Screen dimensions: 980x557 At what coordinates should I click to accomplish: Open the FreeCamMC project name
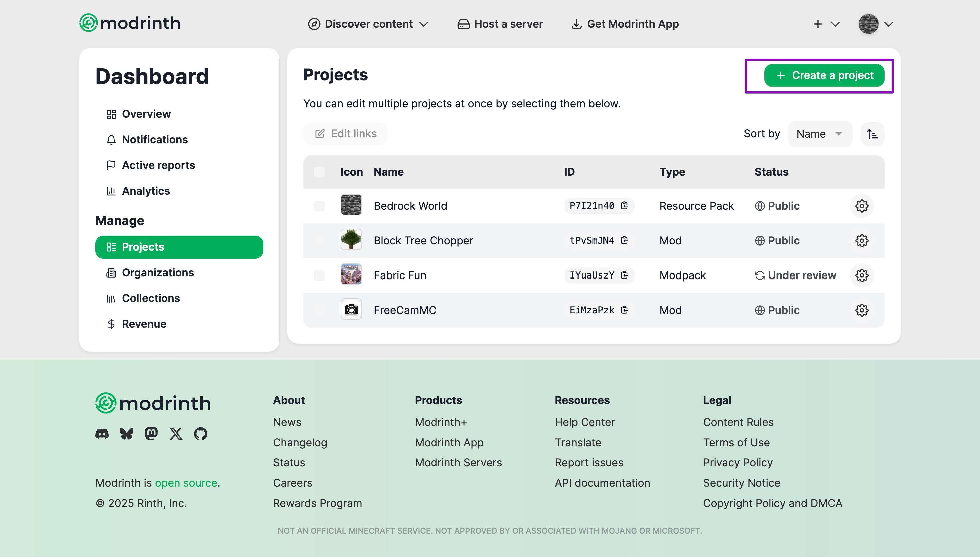[x=404, y=310]
